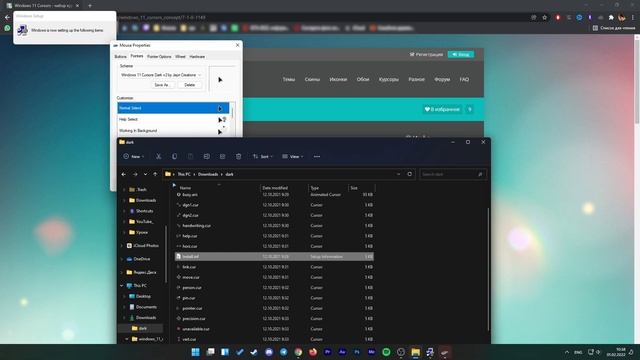This screenshot has width=640, height=360.
Task: Open the View dropdown in Explorer
Action: 293,156
